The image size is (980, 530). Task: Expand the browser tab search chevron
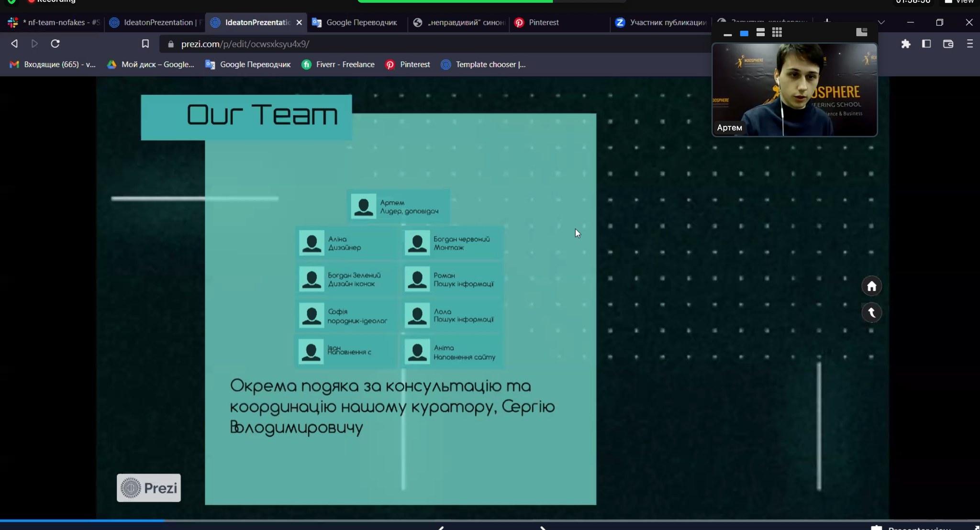coord(881,22)
